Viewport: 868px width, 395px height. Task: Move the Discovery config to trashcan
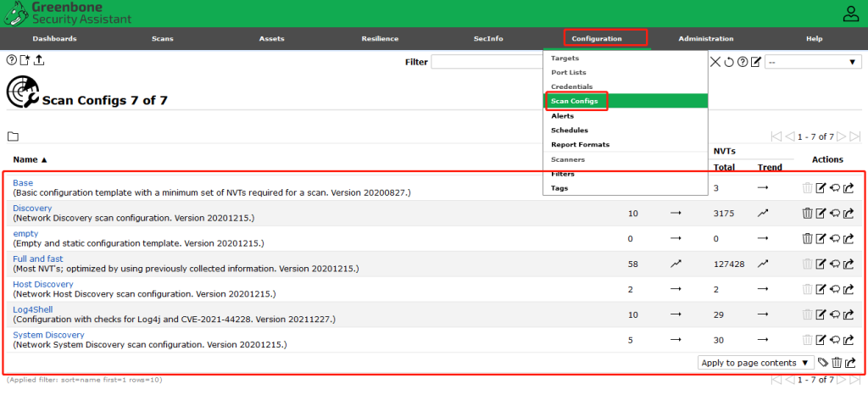tap(807, 214)
